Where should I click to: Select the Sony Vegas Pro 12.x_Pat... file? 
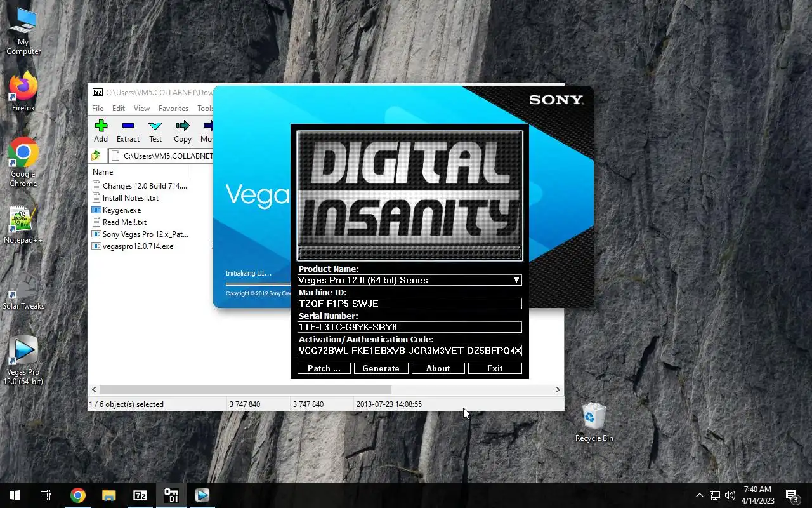(x=140, y=234)
